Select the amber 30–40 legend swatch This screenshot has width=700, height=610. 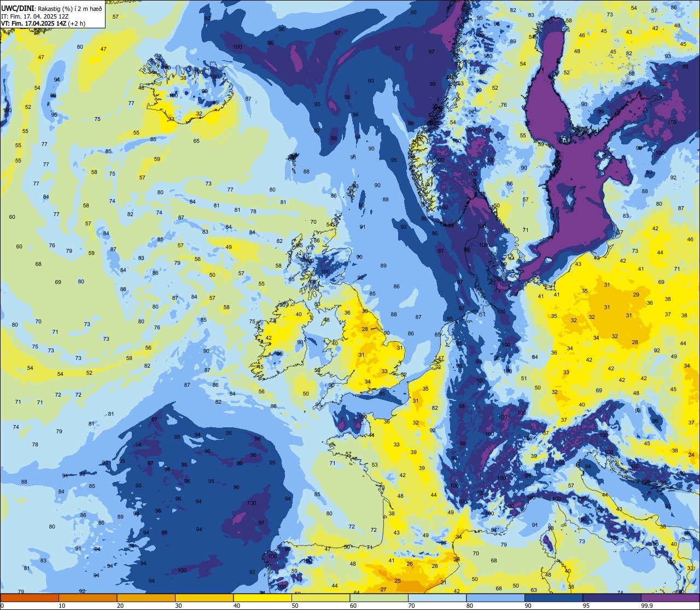(x=204, y=597)
